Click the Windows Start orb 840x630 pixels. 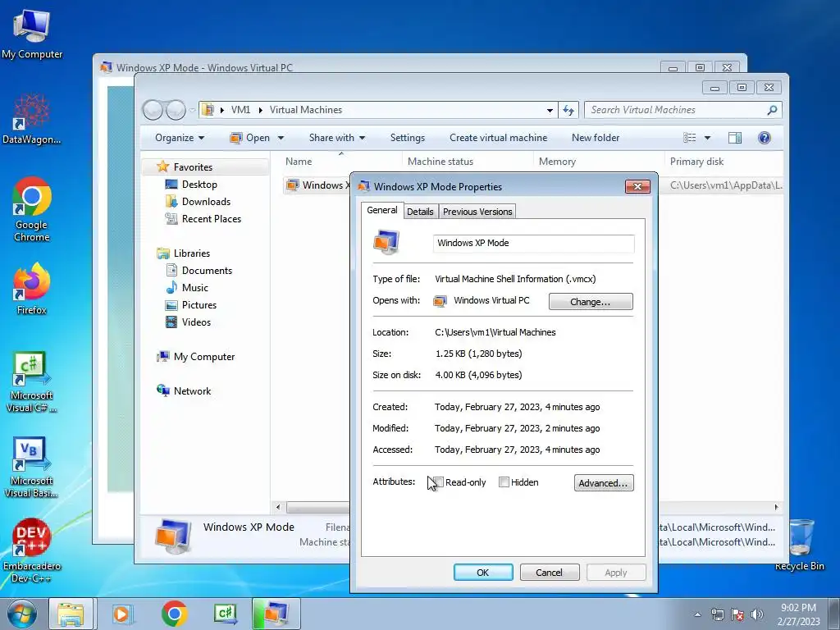(21, 614)
